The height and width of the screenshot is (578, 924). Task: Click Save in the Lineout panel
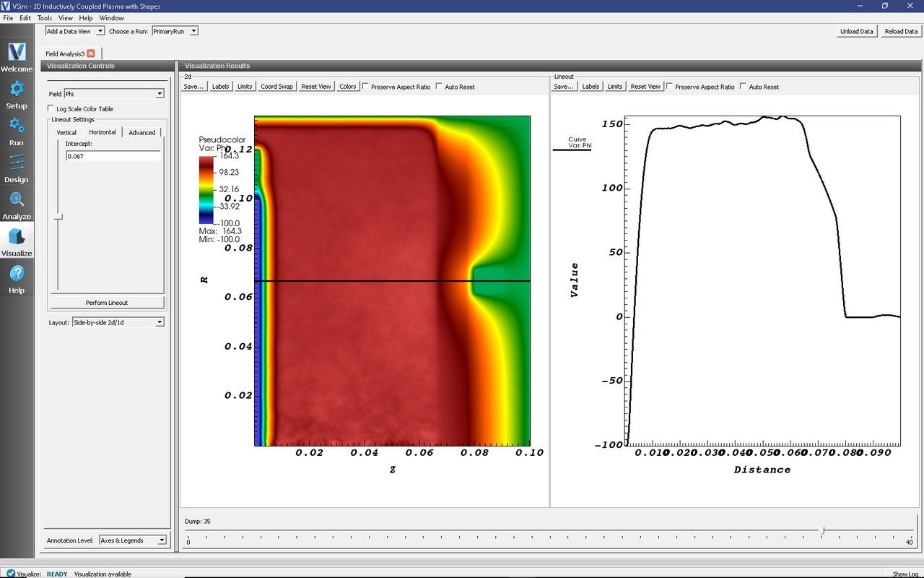point(564,87)
